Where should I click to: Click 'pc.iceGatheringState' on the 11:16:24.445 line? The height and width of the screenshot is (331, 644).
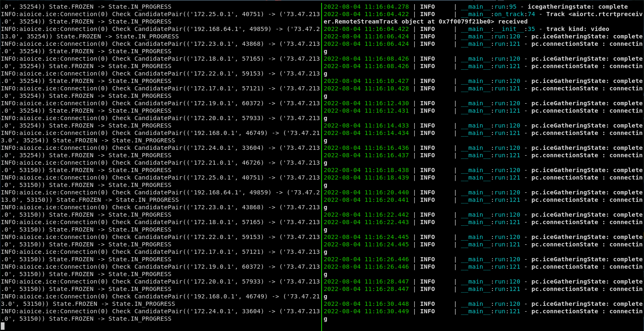pyautogui.click(x=568, y=237)
